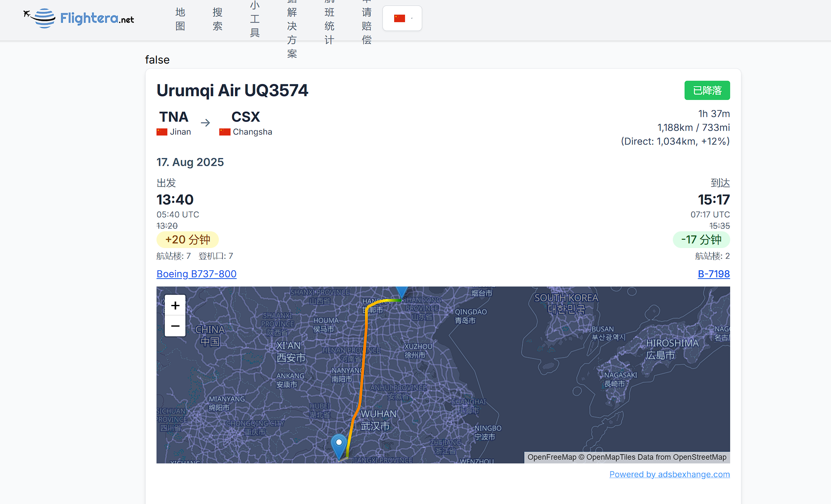Click the Jinan origin marker on map
This screenshot has height=504, width=831.
pyautogui.click(x=402, y=292)
